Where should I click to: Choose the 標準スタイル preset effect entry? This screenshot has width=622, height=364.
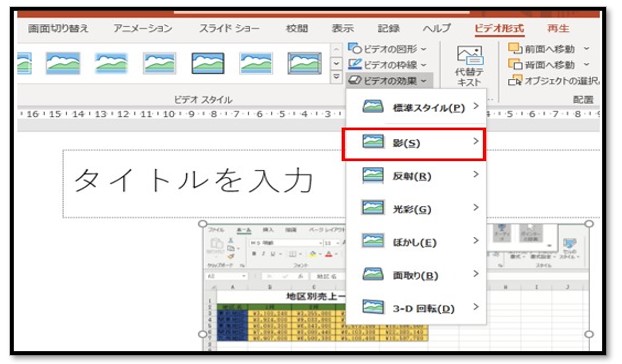(416, 107)
